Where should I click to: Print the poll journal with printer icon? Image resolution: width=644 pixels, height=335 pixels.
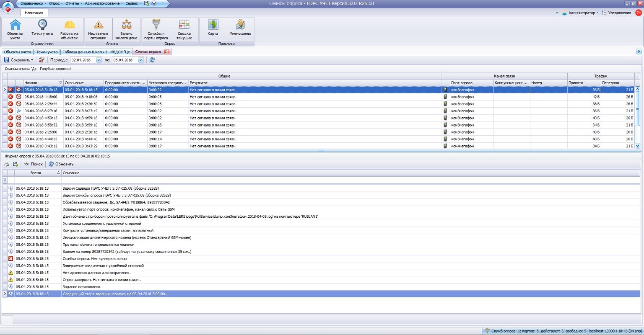click(x=7, y=164)
